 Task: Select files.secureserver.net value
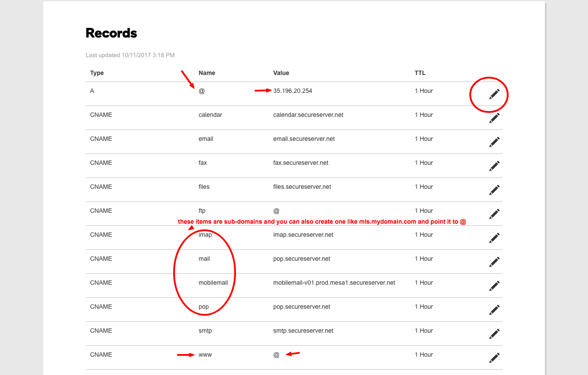click(x=302, y=187)
